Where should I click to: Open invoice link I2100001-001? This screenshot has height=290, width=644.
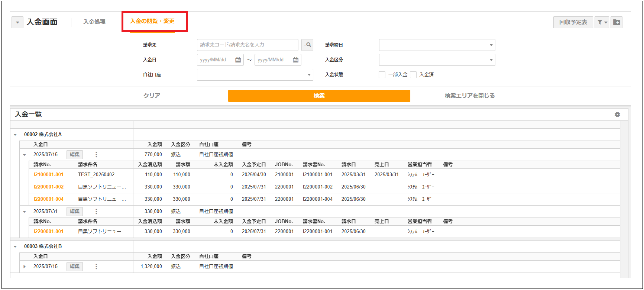48,175
